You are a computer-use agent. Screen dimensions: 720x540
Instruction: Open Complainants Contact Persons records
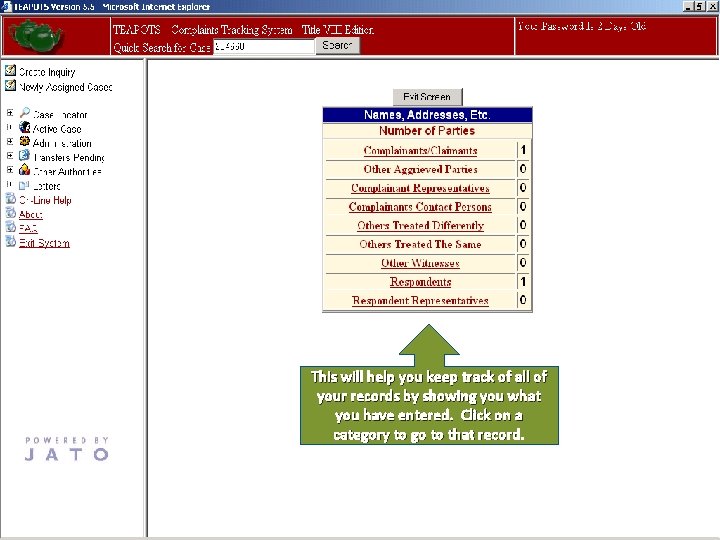(420, 207)
